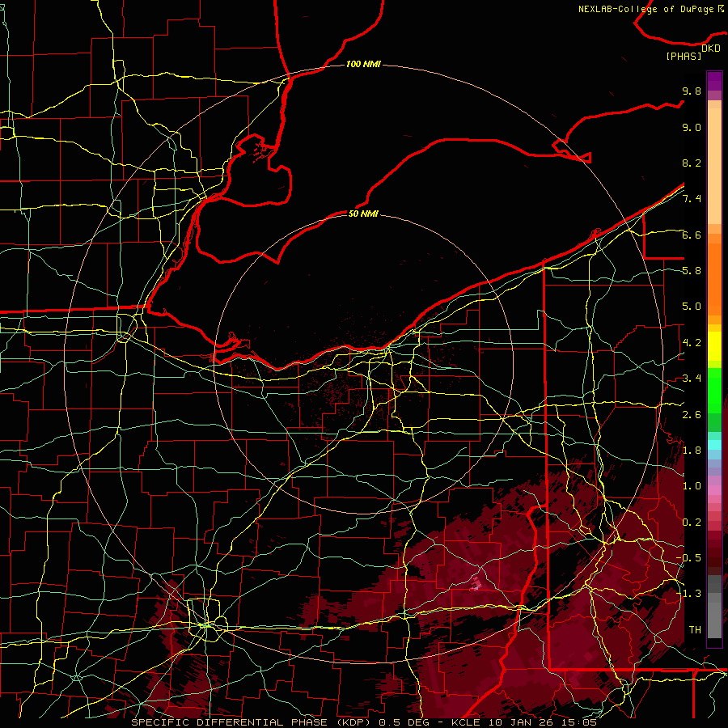This screenshot has height=728, width=728.
Task: Click the 9.0 value on color scale
Action: [692, 127]
